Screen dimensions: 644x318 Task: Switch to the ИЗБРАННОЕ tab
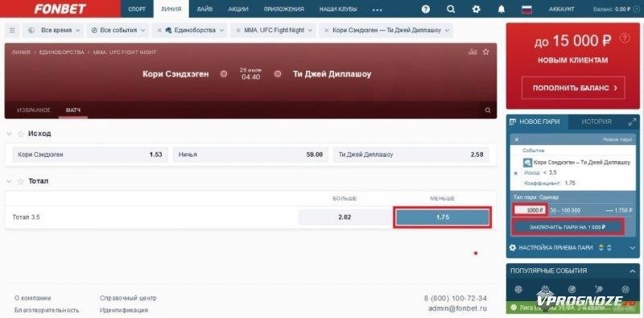coord(34,110)
